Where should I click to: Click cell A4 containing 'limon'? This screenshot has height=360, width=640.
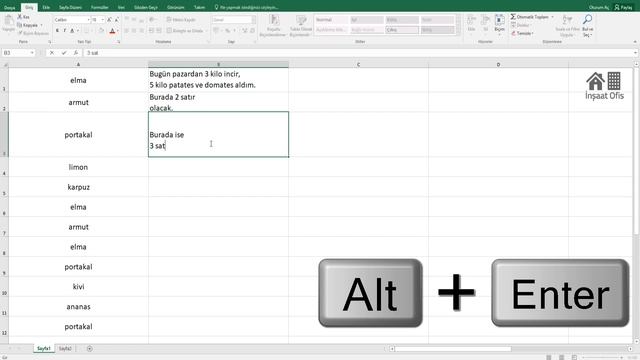[x=78, y=167]
